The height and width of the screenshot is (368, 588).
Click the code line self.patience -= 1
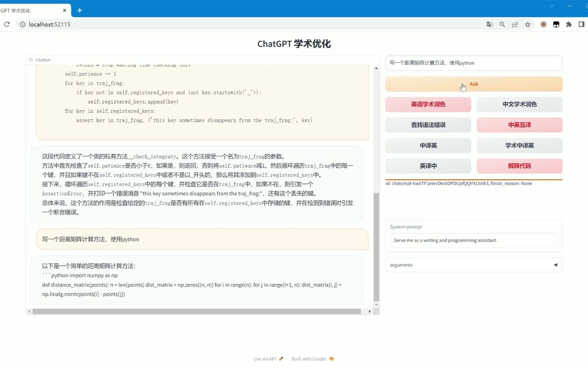(91, 74)
